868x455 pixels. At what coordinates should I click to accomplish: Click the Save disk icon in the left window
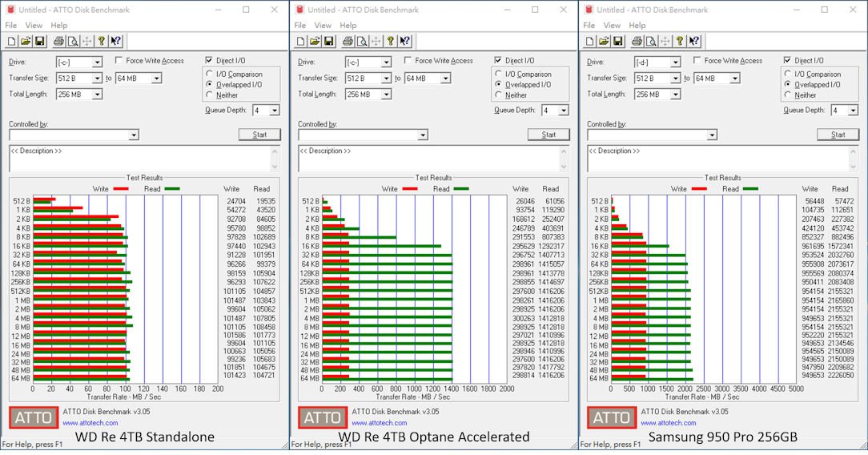click(x=39, y=41)
